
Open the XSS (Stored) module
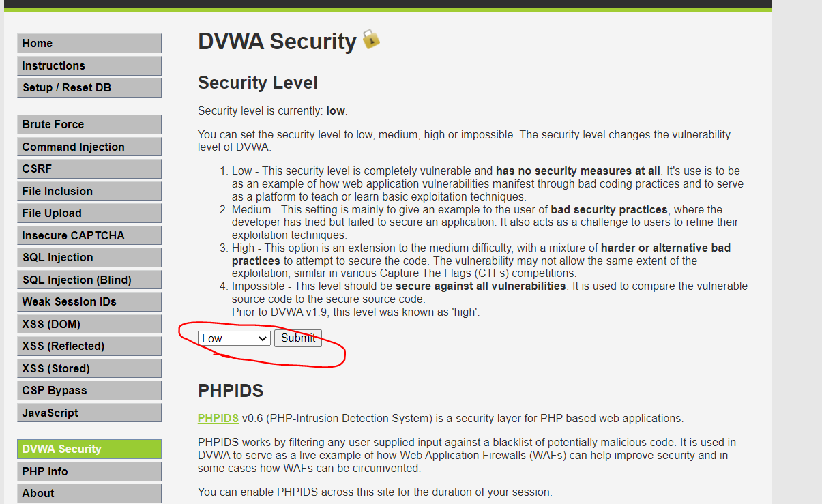point(89,368)
